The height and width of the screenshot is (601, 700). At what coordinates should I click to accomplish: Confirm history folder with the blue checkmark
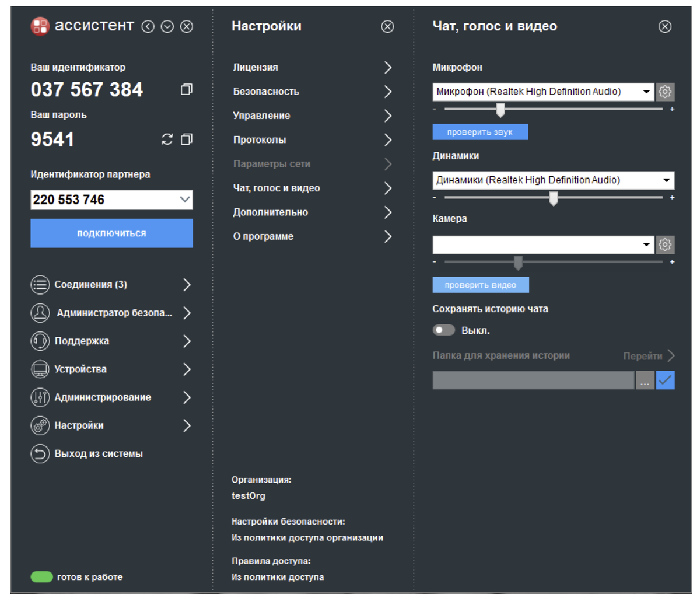[666, 380]
